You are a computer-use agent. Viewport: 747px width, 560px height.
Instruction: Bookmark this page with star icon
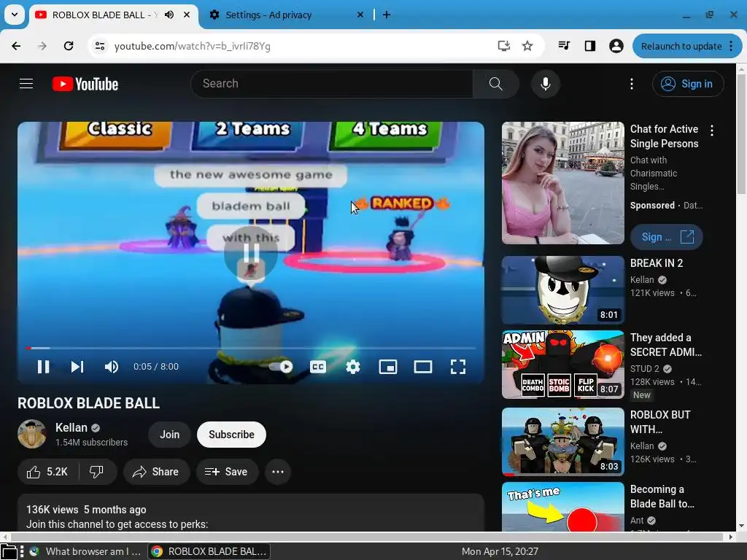(x=527, y=46)
